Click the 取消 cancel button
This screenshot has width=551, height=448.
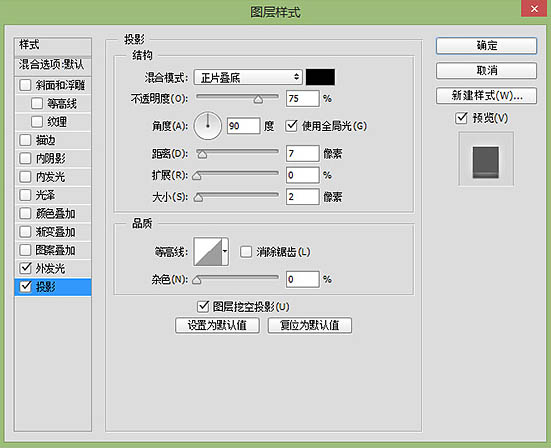tap(486, 71)
